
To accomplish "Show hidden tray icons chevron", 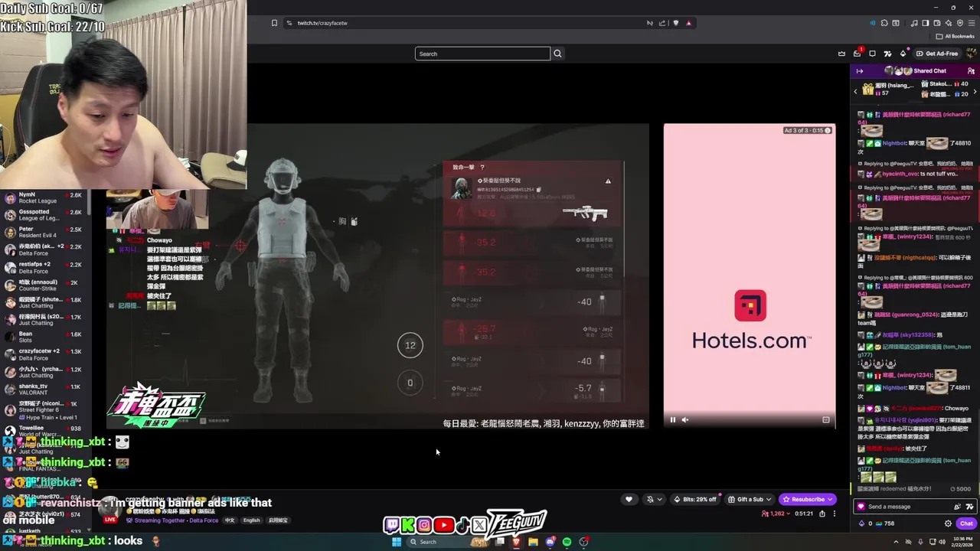I will point(896,542).
